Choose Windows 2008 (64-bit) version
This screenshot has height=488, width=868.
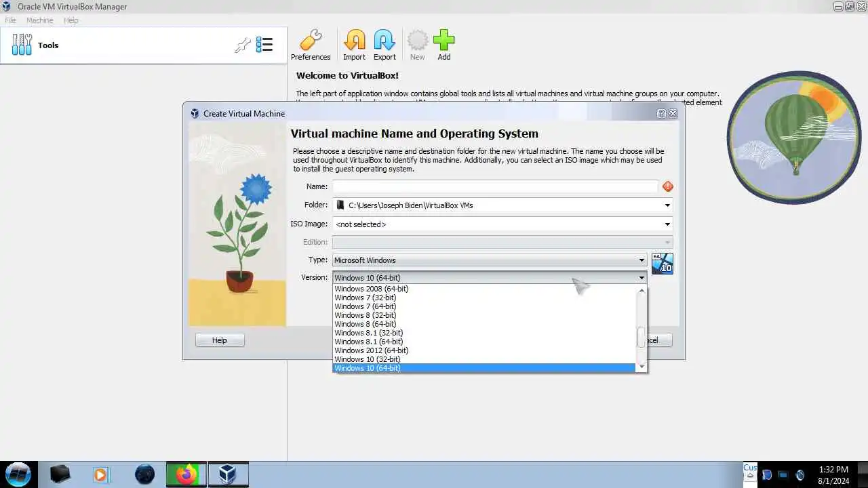484,289
